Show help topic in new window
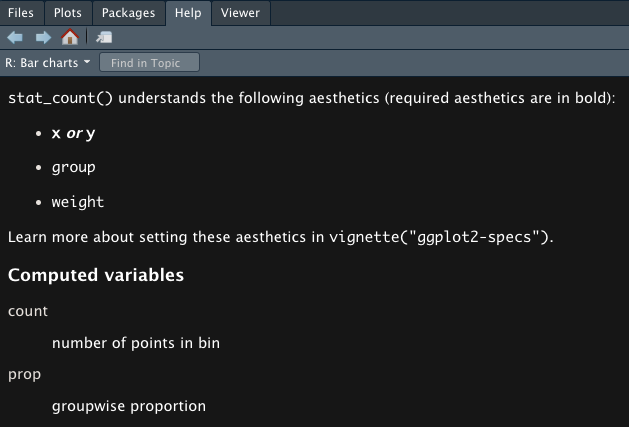 coord(104,38)
